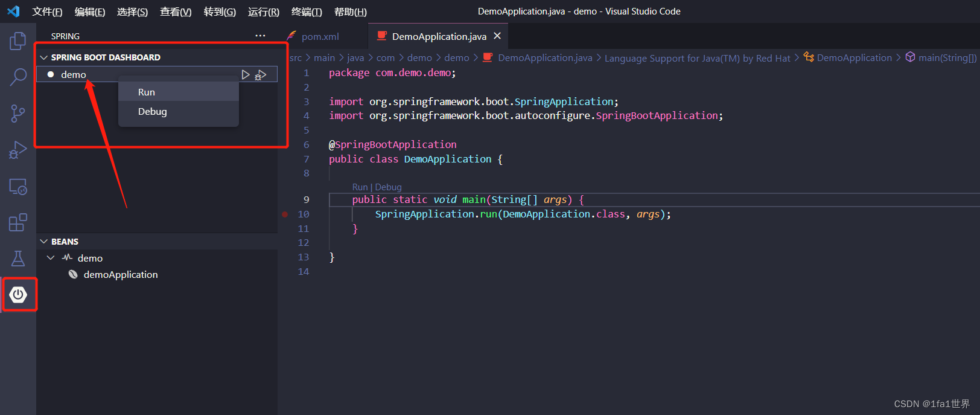Click the Run code lens above main
This screenshot has width=980, height=415.
tap(360, 187)
